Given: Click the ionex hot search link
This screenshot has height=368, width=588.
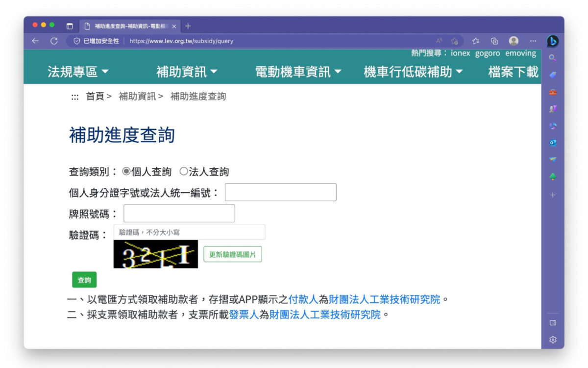Looking at the screenshot, I should [461, 53].
